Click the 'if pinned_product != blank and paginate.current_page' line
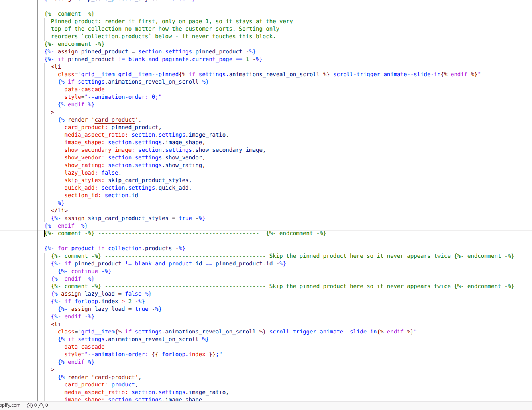 pyautogui.click(x=153, y=59)
